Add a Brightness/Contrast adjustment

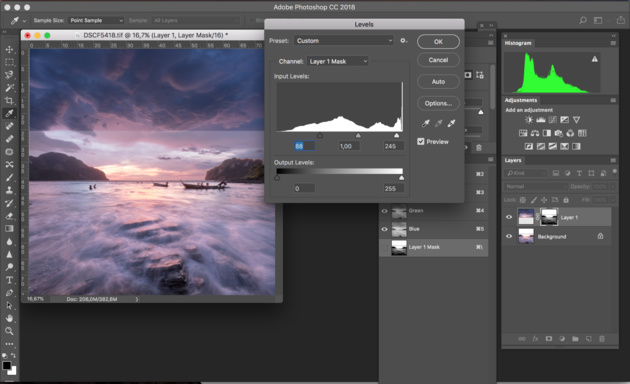point(529,120)
